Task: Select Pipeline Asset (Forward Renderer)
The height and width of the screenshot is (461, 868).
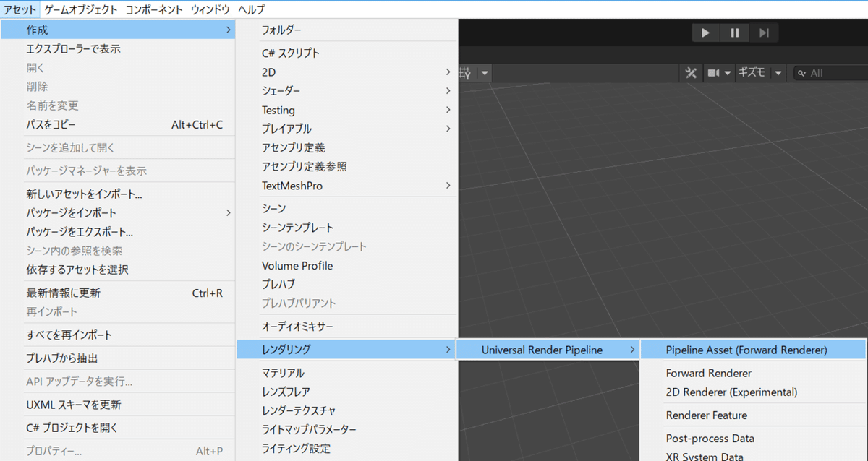Action: pos(754,350)
